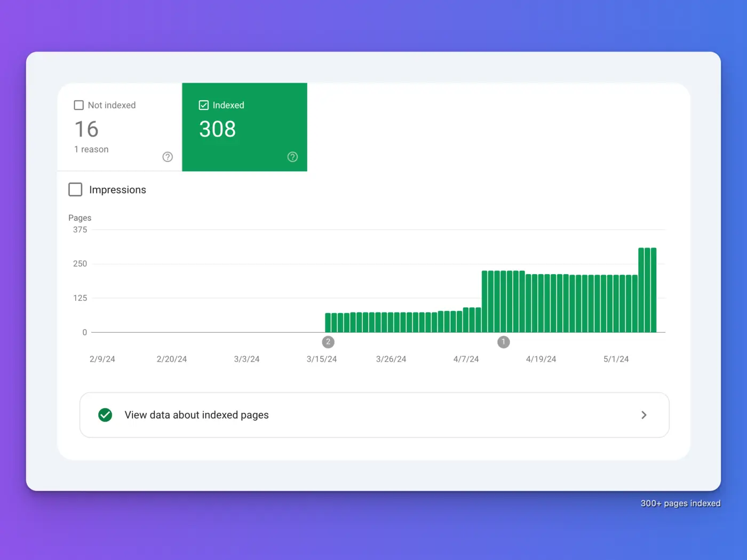Click the 4/19/24 date label
This screenshot has height=560, width=747.
[541, 359]
